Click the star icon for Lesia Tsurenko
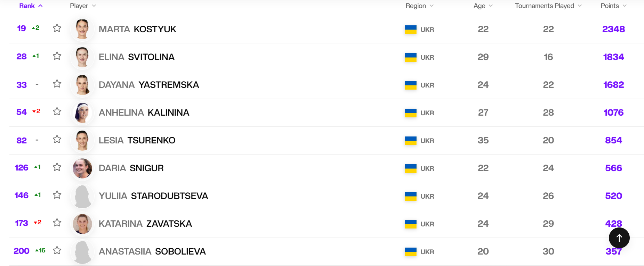This screenshot has height=266, width=644. tap(57, 139)
